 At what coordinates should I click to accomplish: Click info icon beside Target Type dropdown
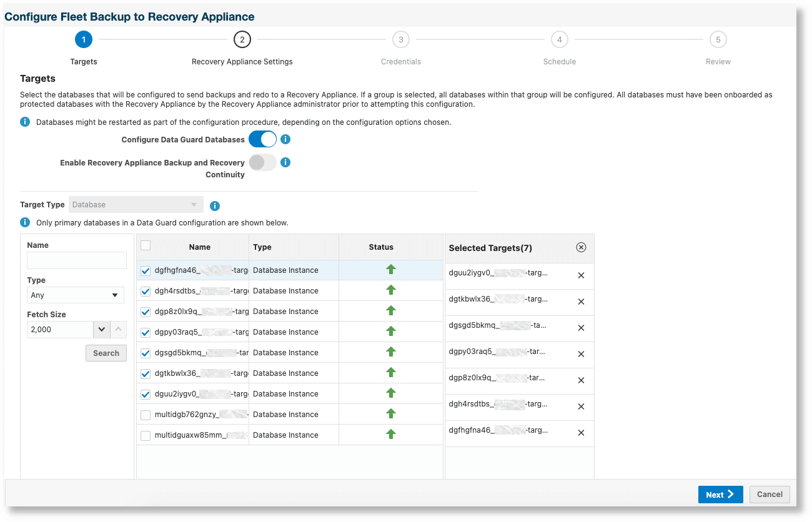[215, 205]
